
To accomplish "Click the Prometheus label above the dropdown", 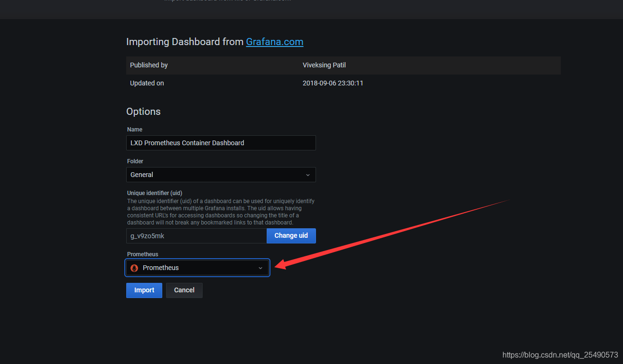I will 143,254.
